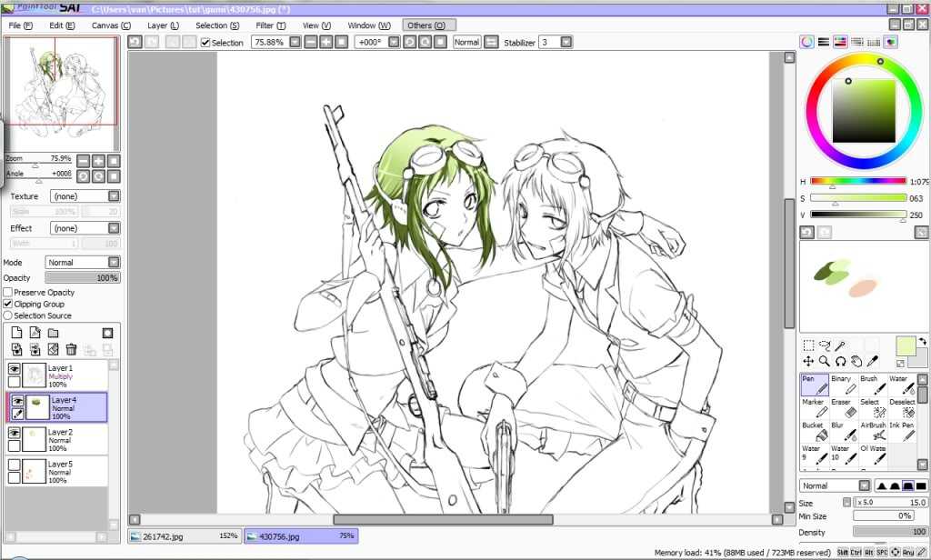The width and height of the screenshot is (931, 560).
Task: Select the move layer tool
Action: pos(808,361)
